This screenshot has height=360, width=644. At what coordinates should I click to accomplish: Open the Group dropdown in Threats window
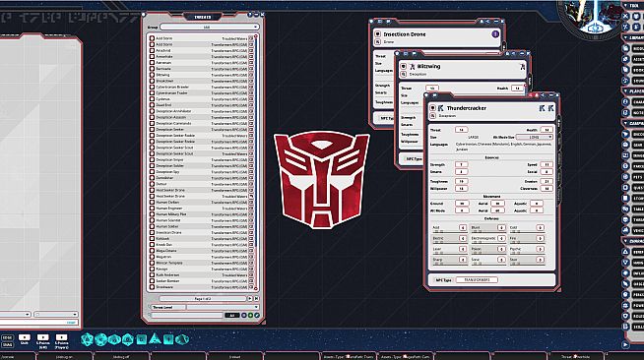pos(210,28)
